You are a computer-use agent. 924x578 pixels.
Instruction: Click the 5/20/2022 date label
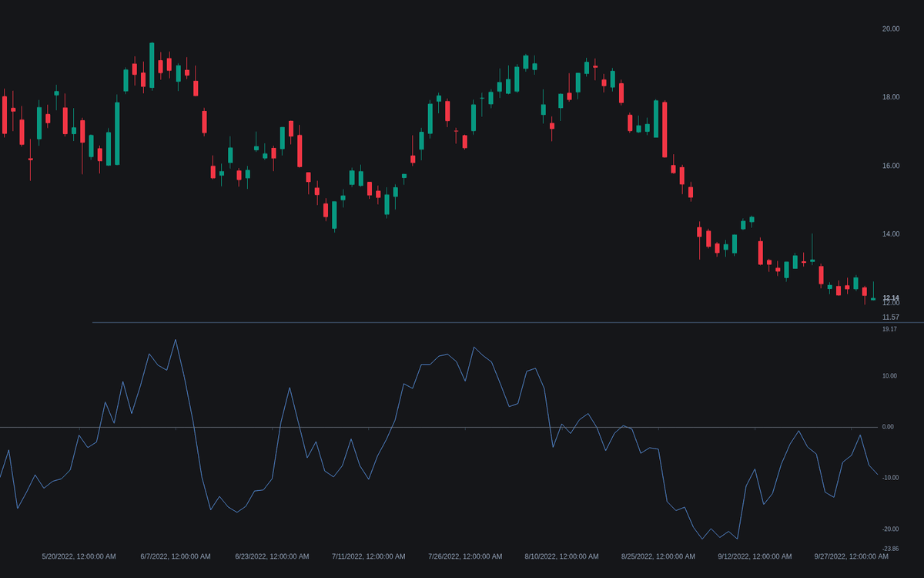[79, 556]
